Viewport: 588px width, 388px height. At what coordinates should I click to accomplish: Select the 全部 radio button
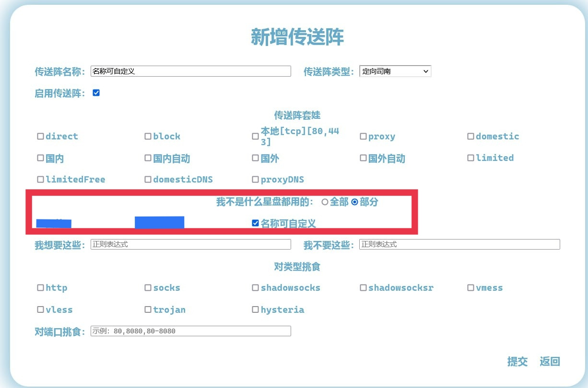point(325,202)
